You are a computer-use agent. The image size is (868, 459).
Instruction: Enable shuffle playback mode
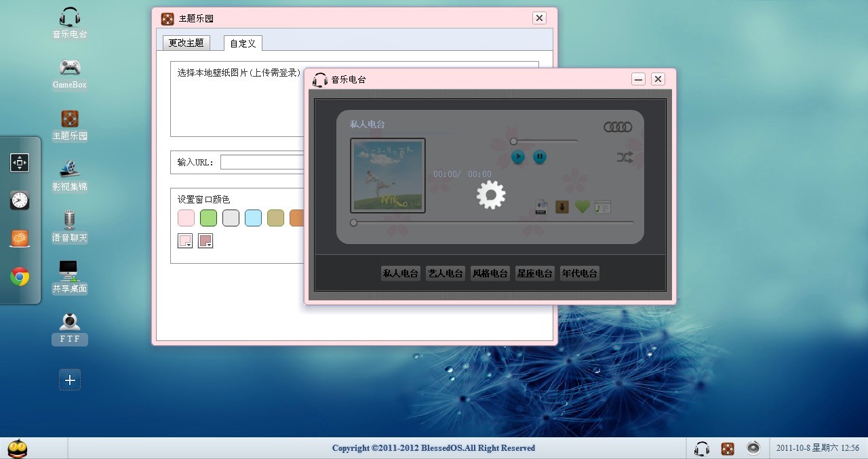[x=625, y=157]
